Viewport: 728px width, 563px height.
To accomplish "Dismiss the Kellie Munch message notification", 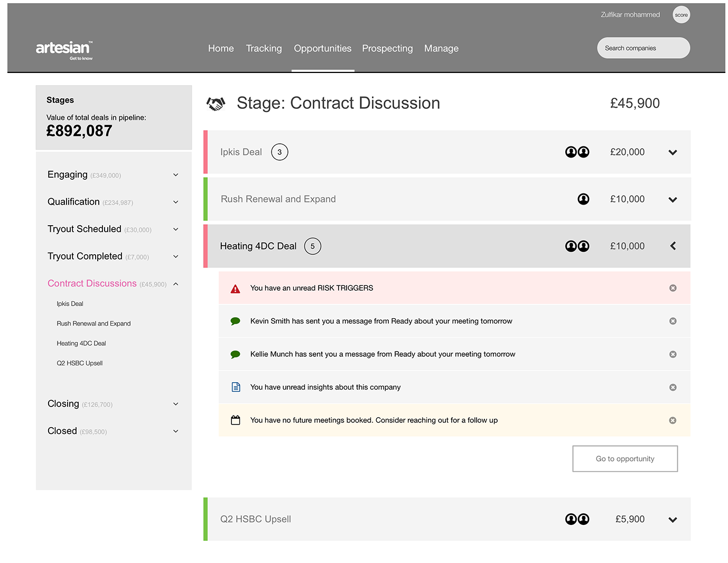I will click(x=673, y=354).
